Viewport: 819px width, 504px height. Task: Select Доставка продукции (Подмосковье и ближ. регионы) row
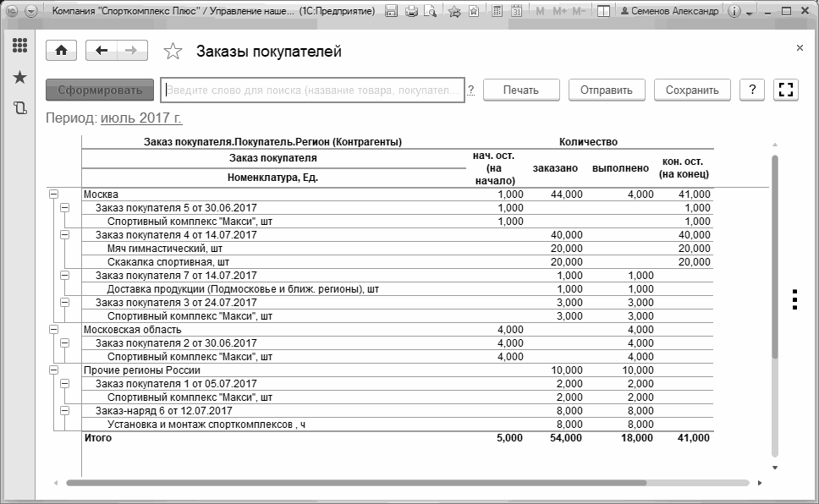pos(398,289)
